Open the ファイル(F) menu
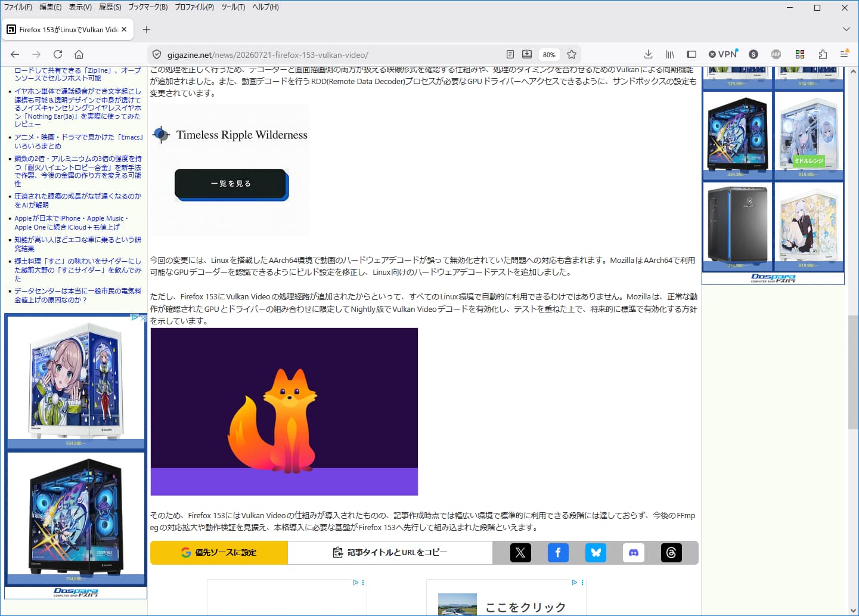The height and width of the screenshot is (616, 859). pos(18,7)
